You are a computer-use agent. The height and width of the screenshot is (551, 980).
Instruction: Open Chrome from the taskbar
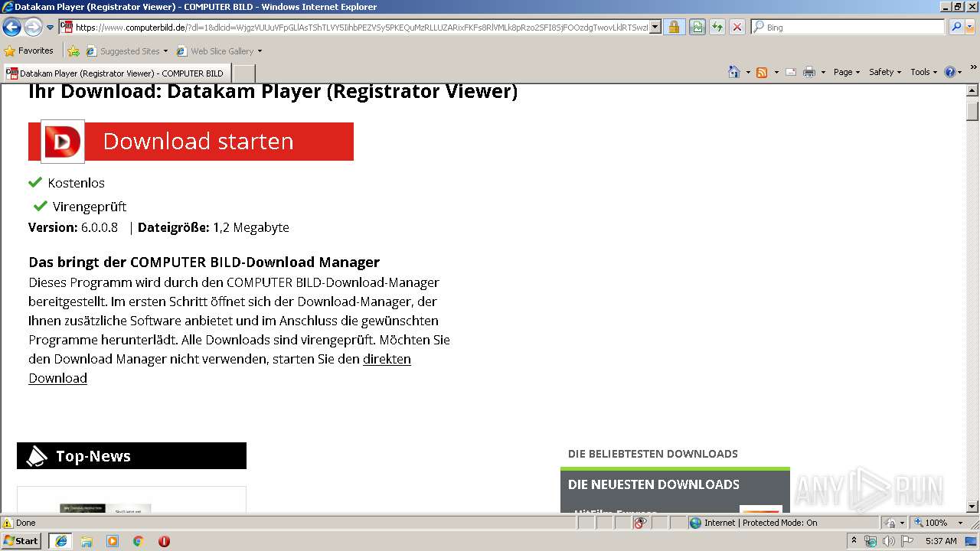click(139, 541)
